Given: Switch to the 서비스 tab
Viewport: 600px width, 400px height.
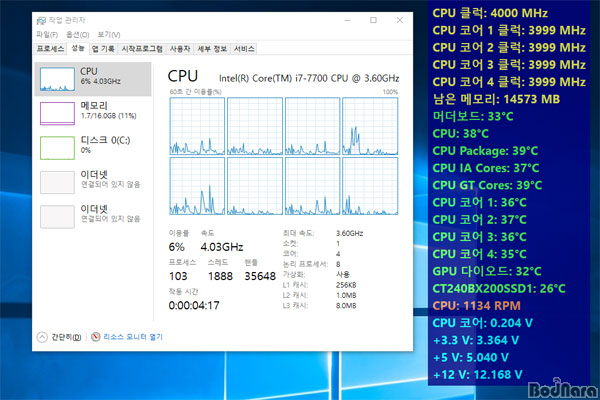Looking at the screenshot, I should pos(244,49).
